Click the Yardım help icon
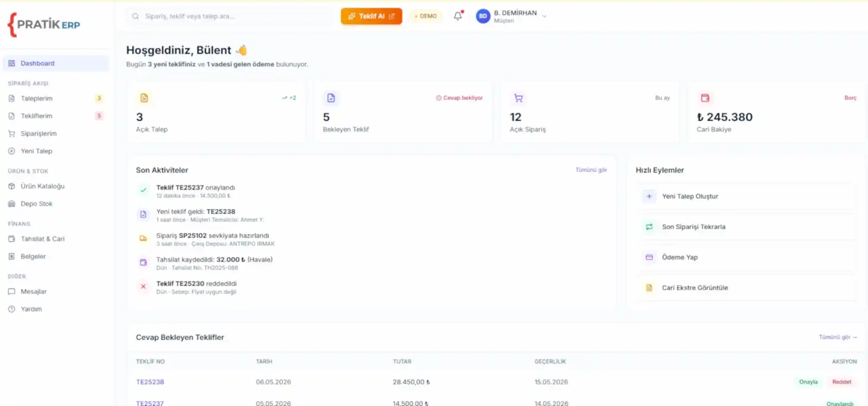 (x=12, y=309)
